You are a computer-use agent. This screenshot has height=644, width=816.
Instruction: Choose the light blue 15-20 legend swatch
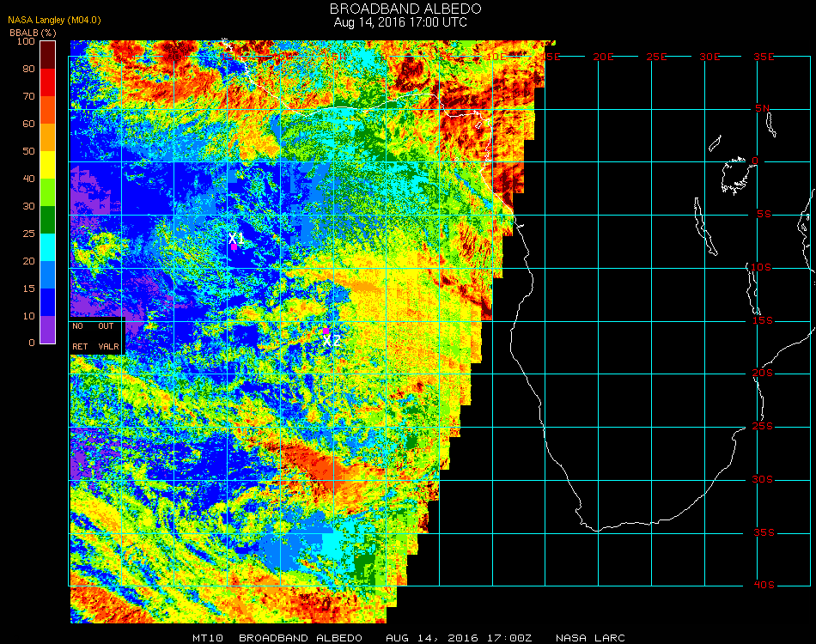click(47, 275)
